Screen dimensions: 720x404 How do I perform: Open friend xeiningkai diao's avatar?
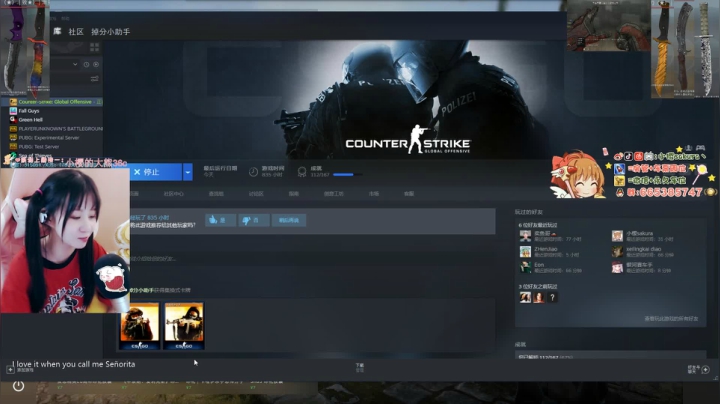click(618, 252)
